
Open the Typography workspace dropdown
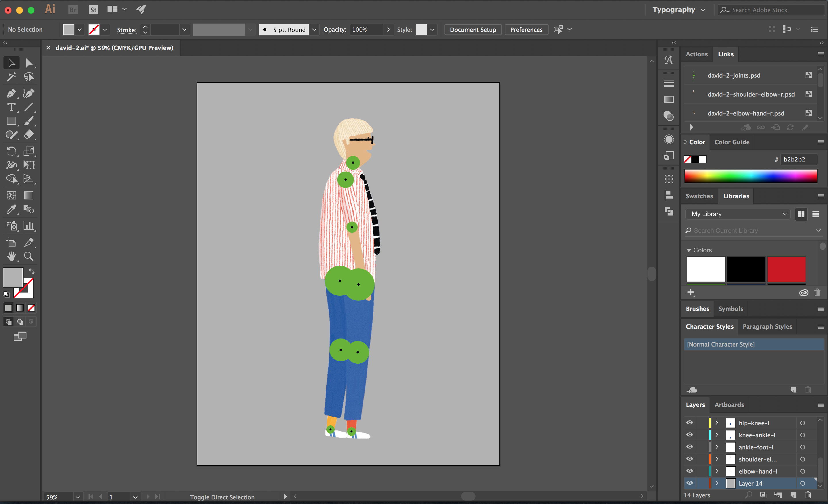pyautogui.click(x=678, y=10)
